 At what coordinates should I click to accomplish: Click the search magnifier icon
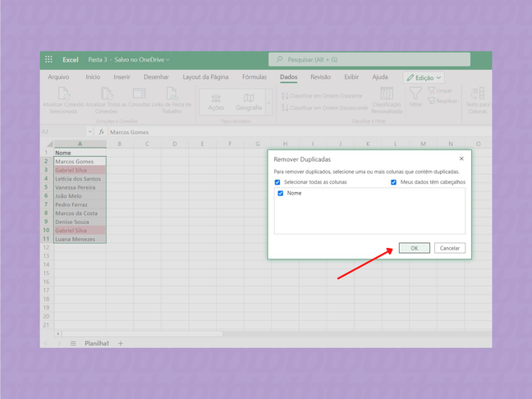click(279, 59)
